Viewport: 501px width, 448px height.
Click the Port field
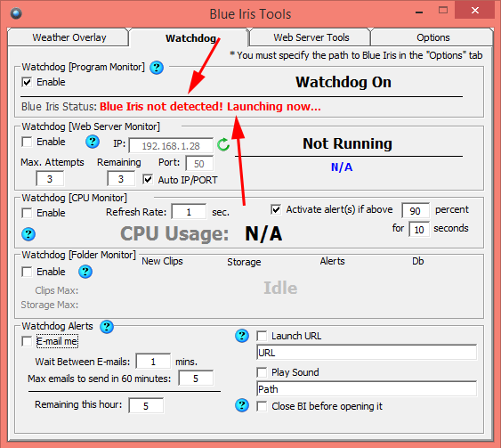pos(199,164)
